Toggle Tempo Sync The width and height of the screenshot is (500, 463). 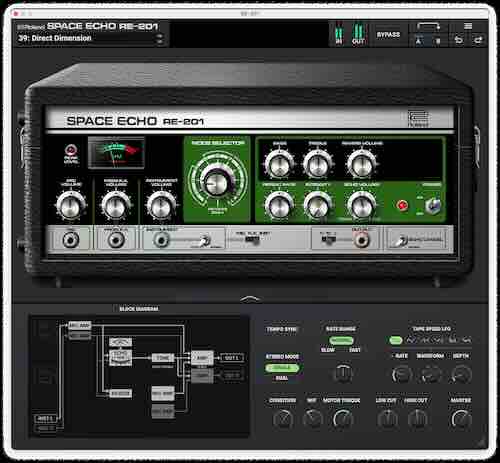coord(282,329)
